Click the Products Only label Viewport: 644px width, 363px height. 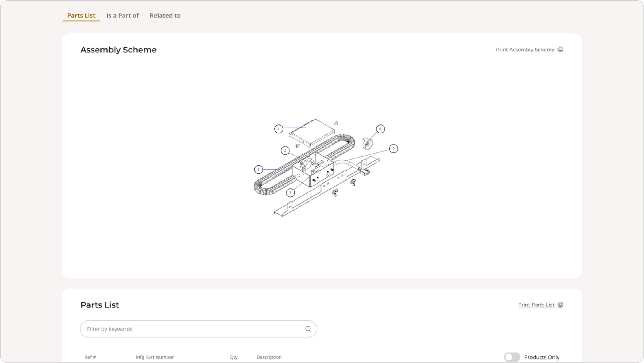(x=542, y=357)
